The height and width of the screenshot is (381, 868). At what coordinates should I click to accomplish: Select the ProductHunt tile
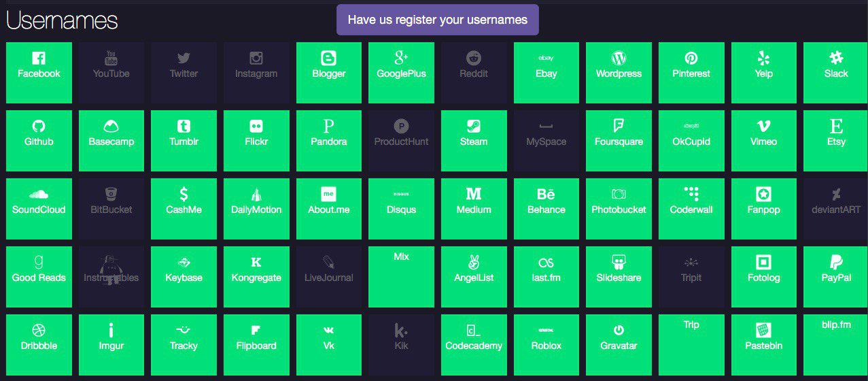(x=401, y=141)
